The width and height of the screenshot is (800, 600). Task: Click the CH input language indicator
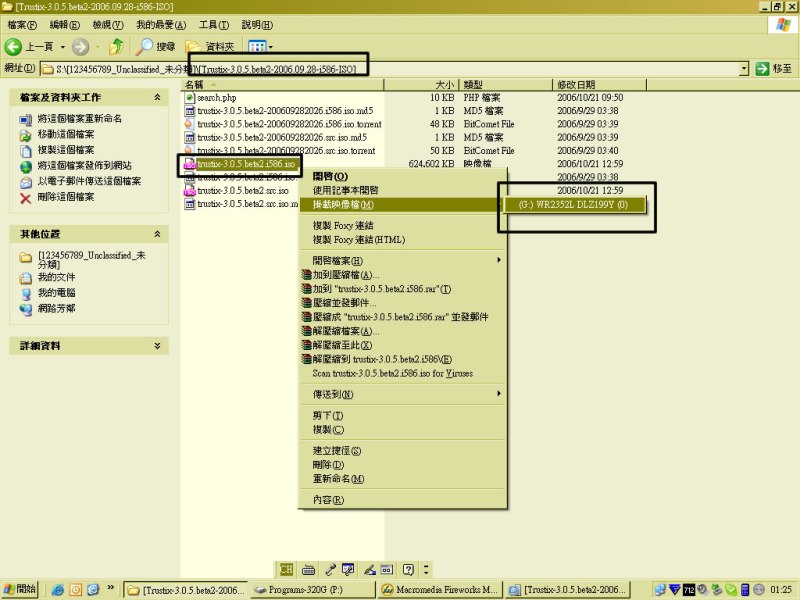click(x=287, y=569)
